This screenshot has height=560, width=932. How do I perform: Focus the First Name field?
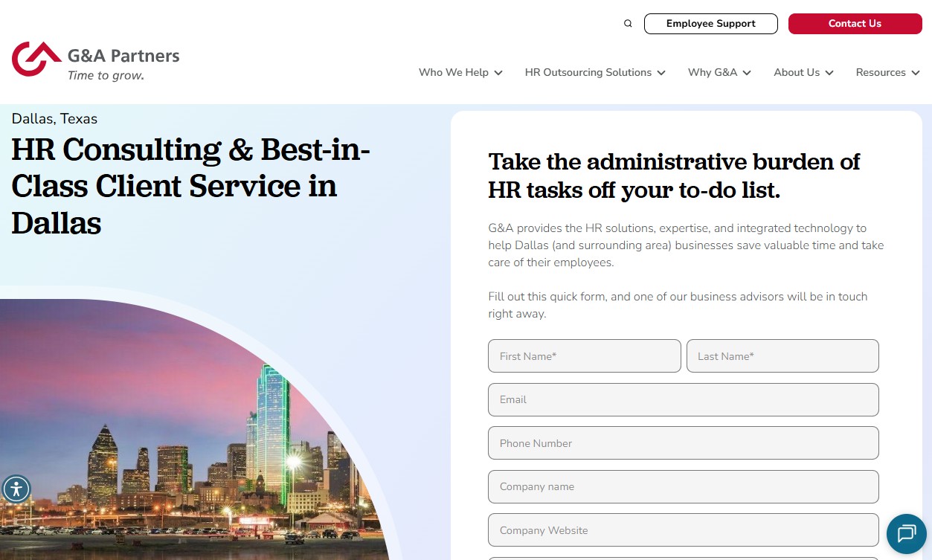585,356
